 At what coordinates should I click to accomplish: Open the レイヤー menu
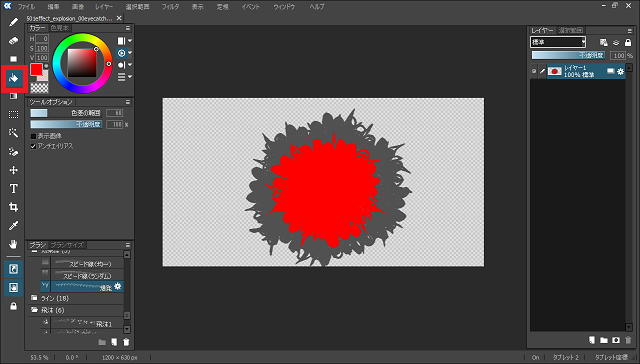click(104, 7)
